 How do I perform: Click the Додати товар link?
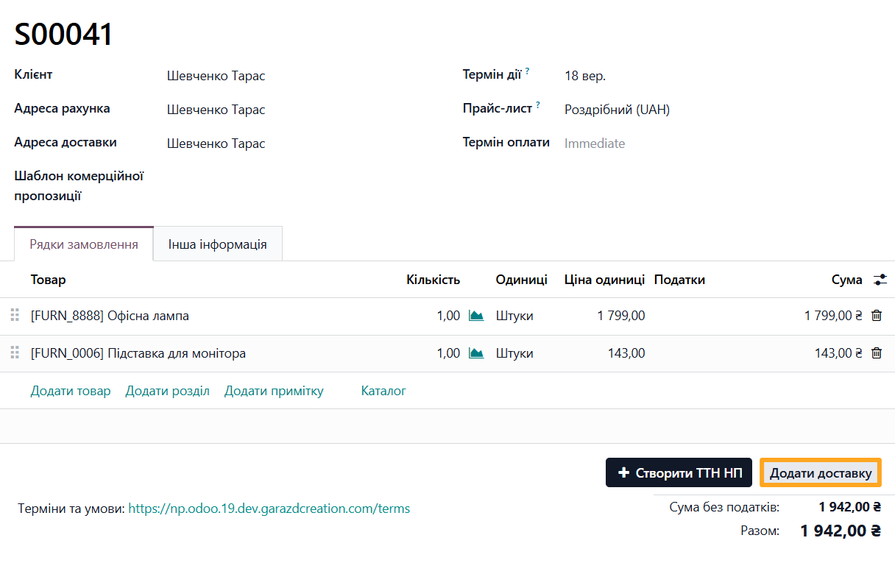[x=71, y=391]
